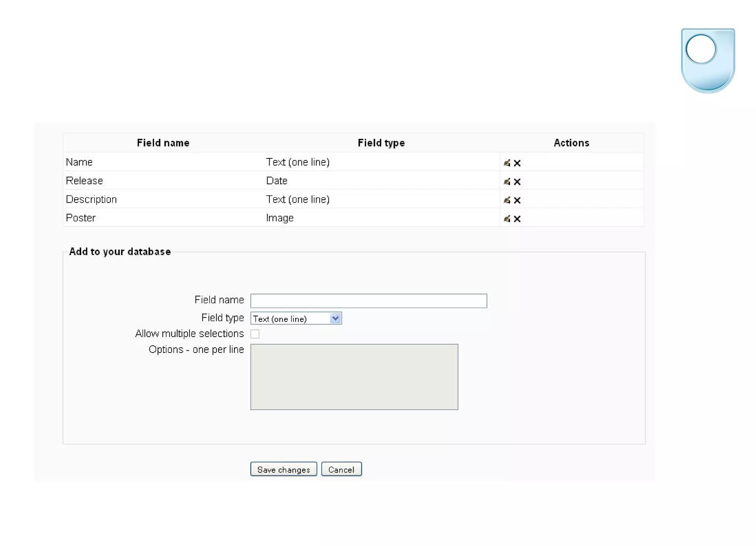Edit the Release date field
The image size is (756, 546).
(507, 181)
